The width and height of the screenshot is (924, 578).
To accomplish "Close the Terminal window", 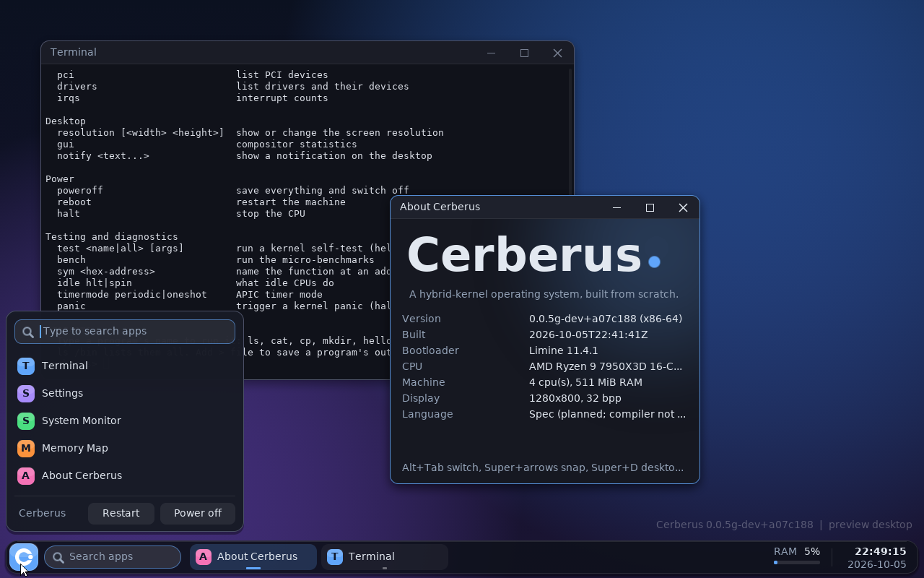I will pos(557,53).
